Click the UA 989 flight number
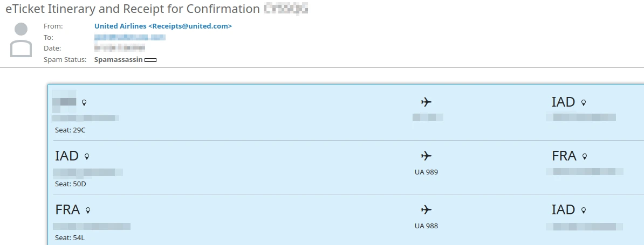 [x=426, y=172]
